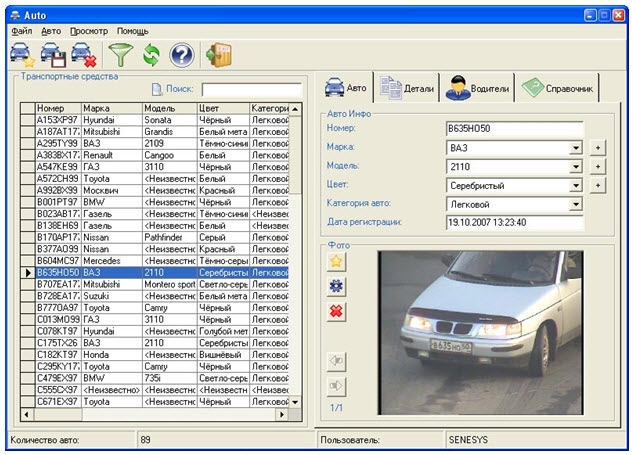Open the Справочник tab
The image size is (633, 455).
point(557,88)
